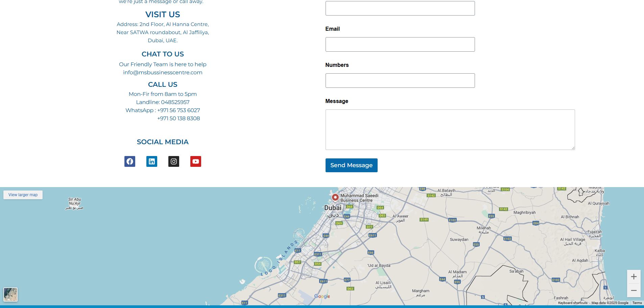The height and width of the screenshot is (308, 644).
Task: Click View larger map
Action: (x=23, y=195)
